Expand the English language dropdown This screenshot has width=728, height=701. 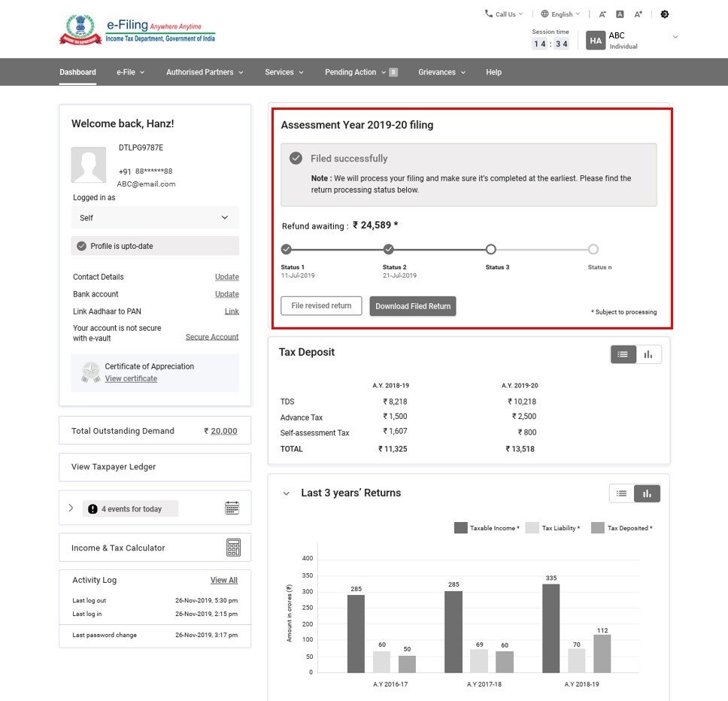(561, 14)
